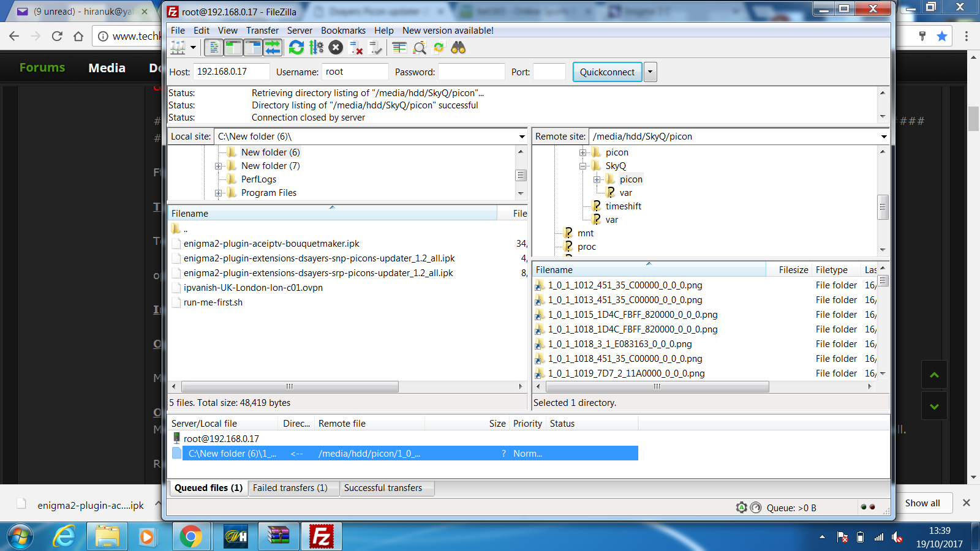Toggle message log display
Viewport: 980px width, 551px height.
coord(214,47)
